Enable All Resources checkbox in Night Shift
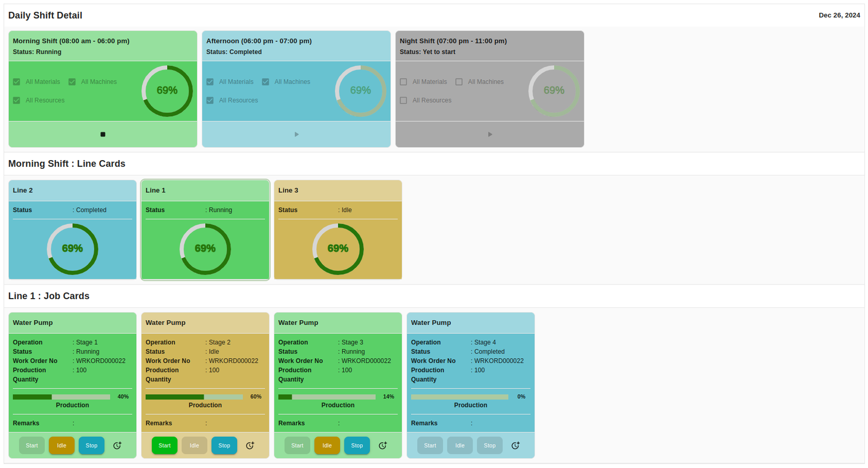868x468 pixels. point(404,100)
